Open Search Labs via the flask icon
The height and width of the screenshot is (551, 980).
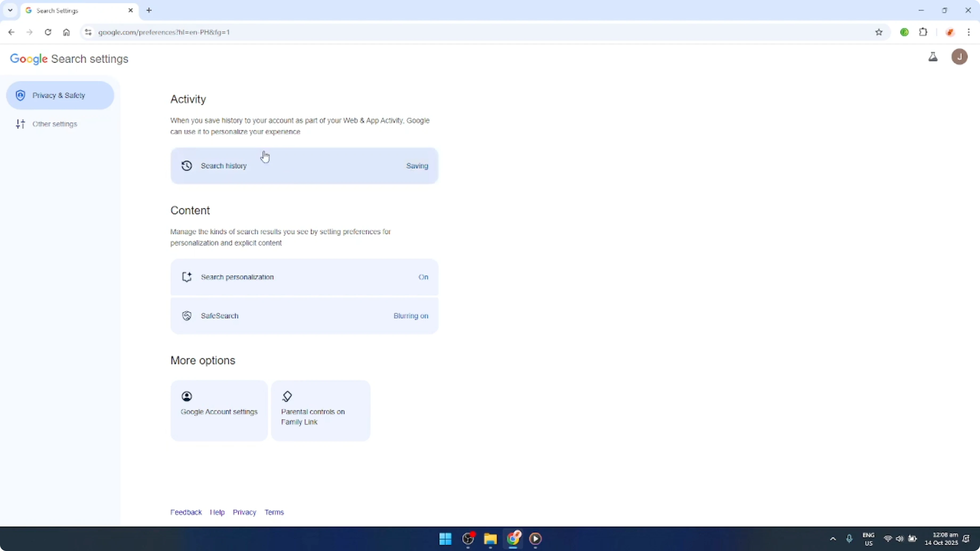933,57
